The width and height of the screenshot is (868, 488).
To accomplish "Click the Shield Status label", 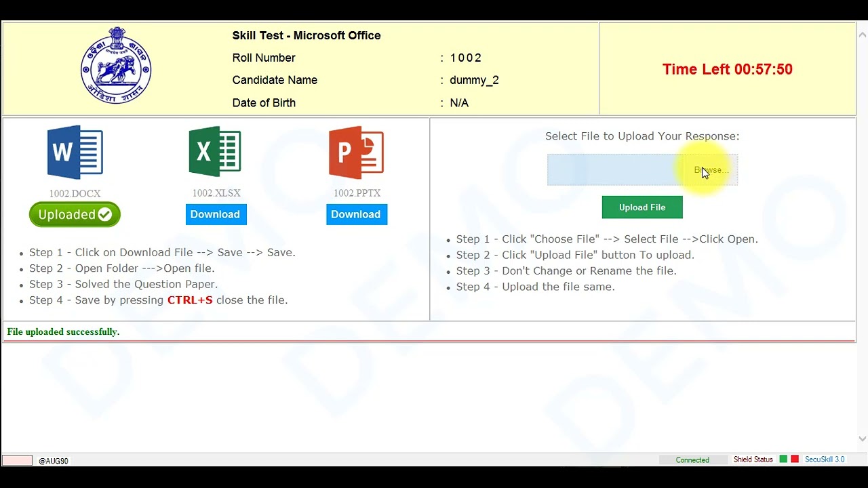I will pos(753,460).
